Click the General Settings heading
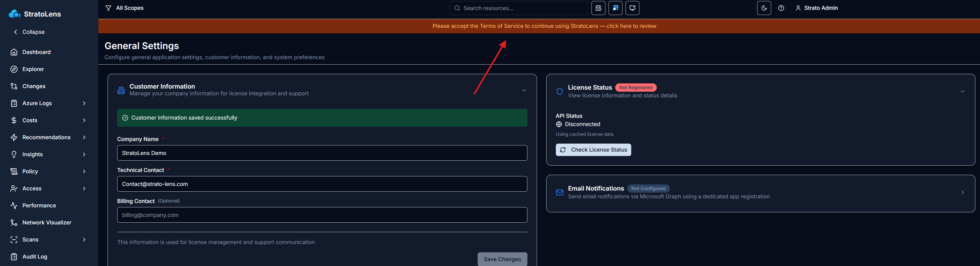The width and height of the screenshot is (980, 266). coord(141,46)
